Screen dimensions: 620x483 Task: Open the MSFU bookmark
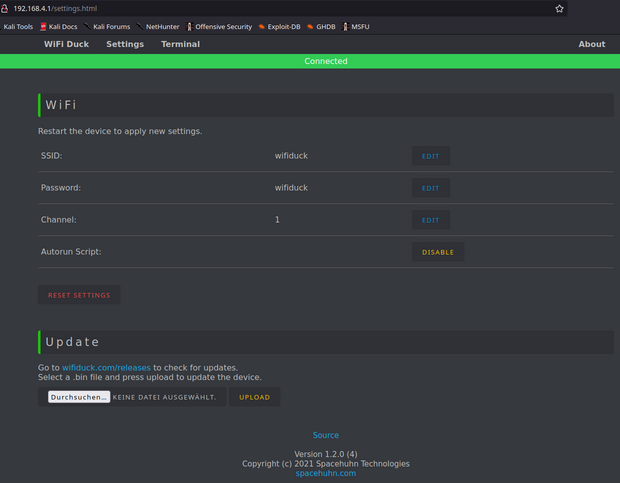[356, 27]
